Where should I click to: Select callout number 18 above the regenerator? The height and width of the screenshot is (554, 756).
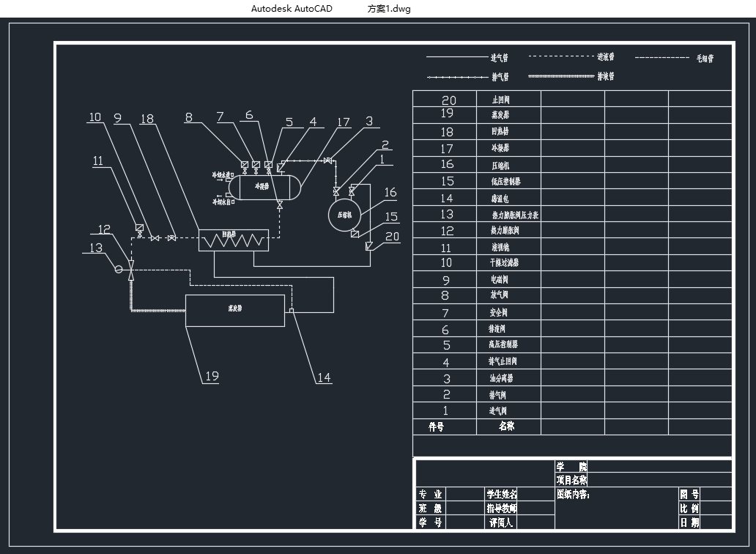147,118
